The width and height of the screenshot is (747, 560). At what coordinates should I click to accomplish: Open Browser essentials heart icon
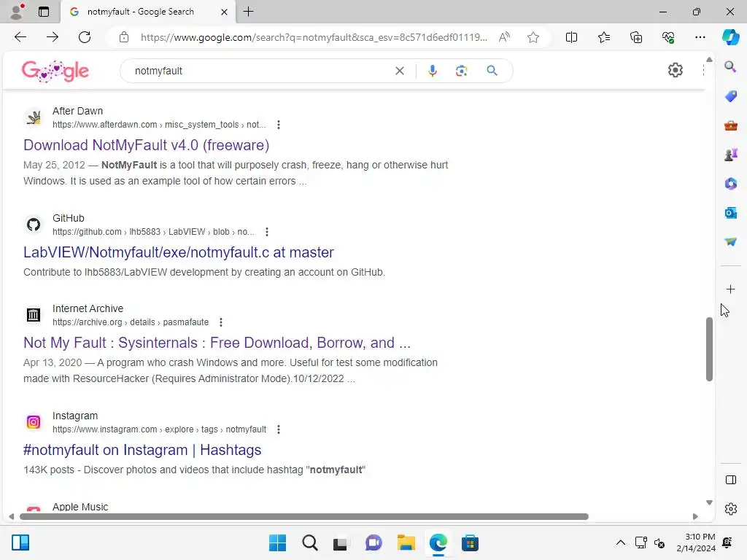(x=668, y=37)
